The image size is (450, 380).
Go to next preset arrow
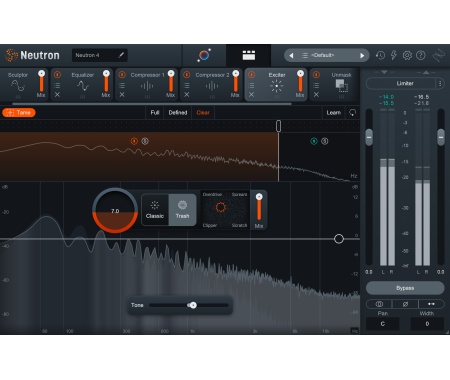pyautogui.click(x=362, y=56)
